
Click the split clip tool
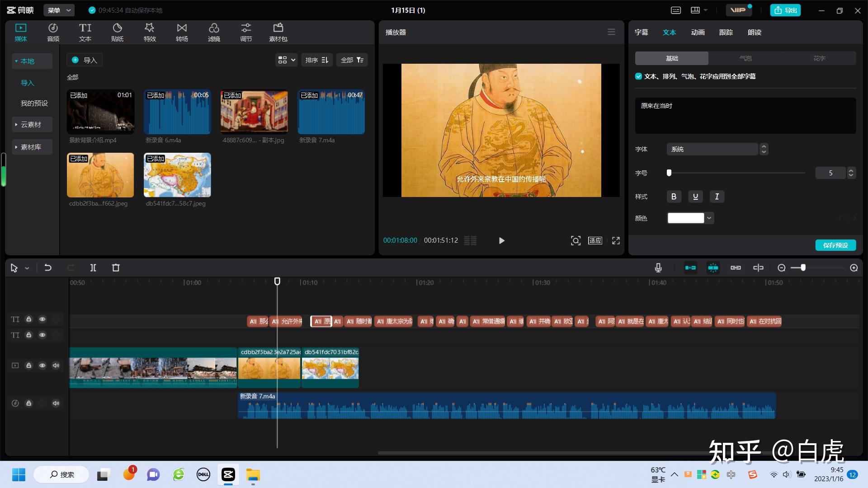(x=93, y=268)
